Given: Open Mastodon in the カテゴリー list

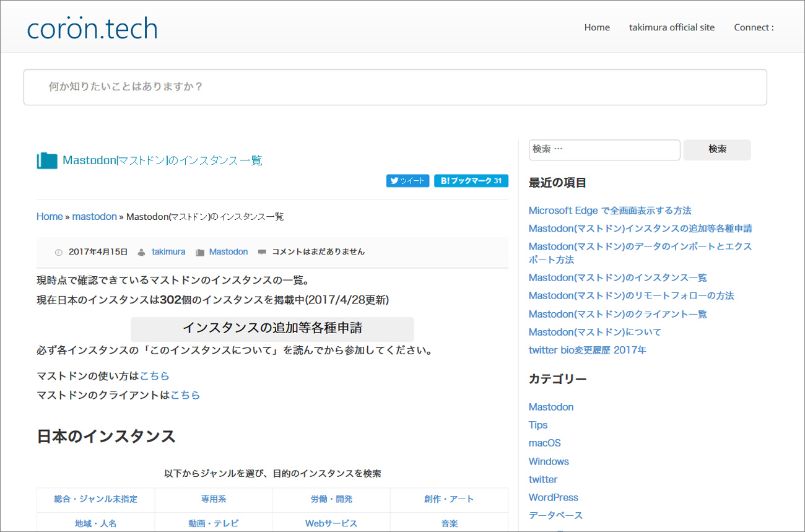Looking at the screenshot, I should tap(551, 407).
